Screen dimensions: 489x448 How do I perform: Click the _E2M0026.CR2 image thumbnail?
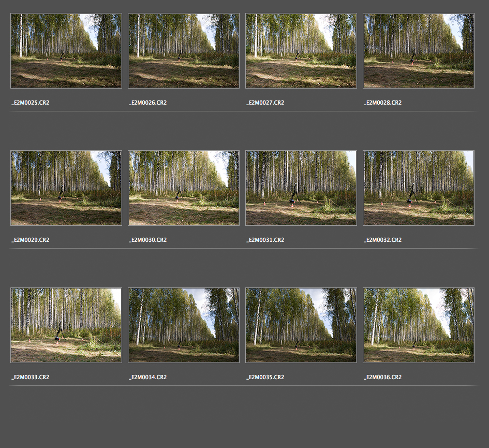(x=184, y=51)
